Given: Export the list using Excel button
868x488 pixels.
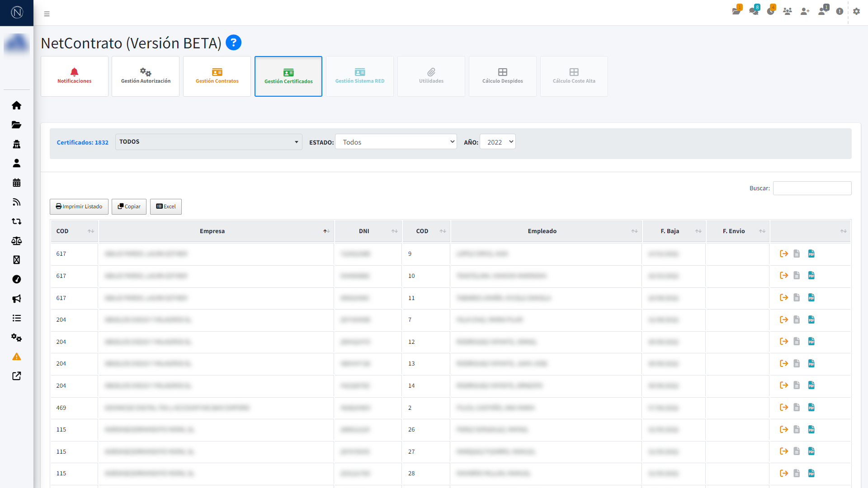Looking at the screenshot, I should pos(166,206).
